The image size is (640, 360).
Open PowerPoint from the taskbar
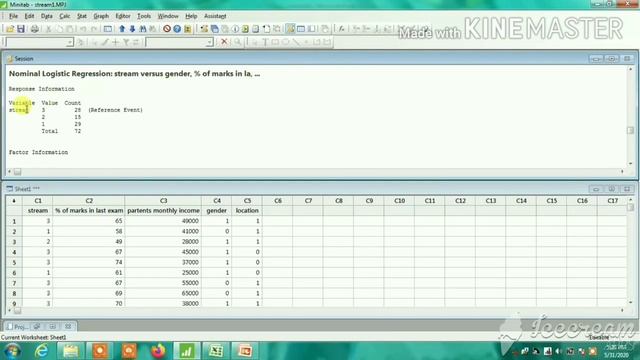[x=245, y=351]
